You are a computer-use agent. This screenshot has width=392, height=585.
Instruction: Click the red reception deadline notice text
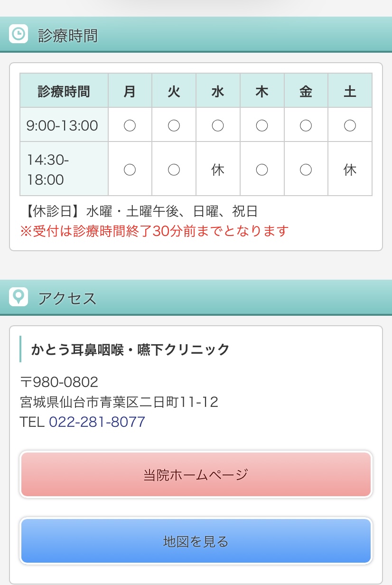coord(154,231)
